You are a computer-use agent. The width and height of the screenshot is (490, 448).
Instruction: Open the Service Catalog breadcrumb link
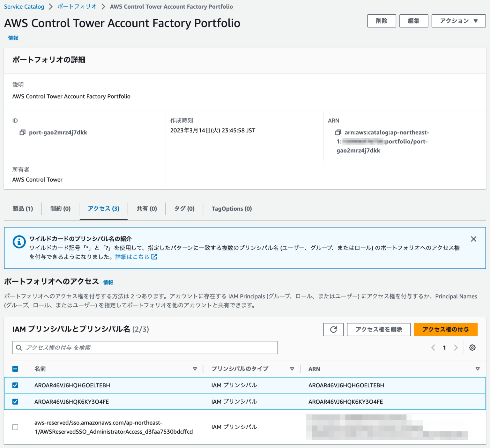(x=24, y=6)
